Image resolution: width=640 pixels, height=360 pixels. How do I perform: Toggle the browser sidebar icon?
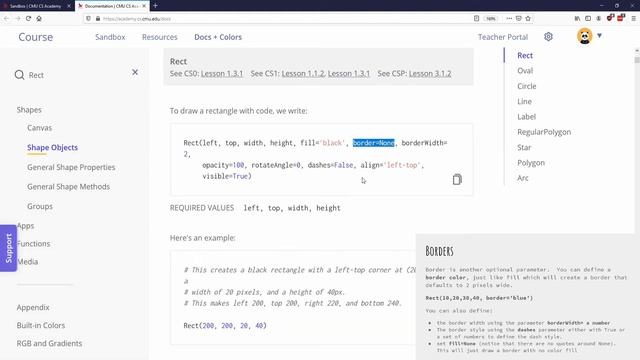coord(588,18)
